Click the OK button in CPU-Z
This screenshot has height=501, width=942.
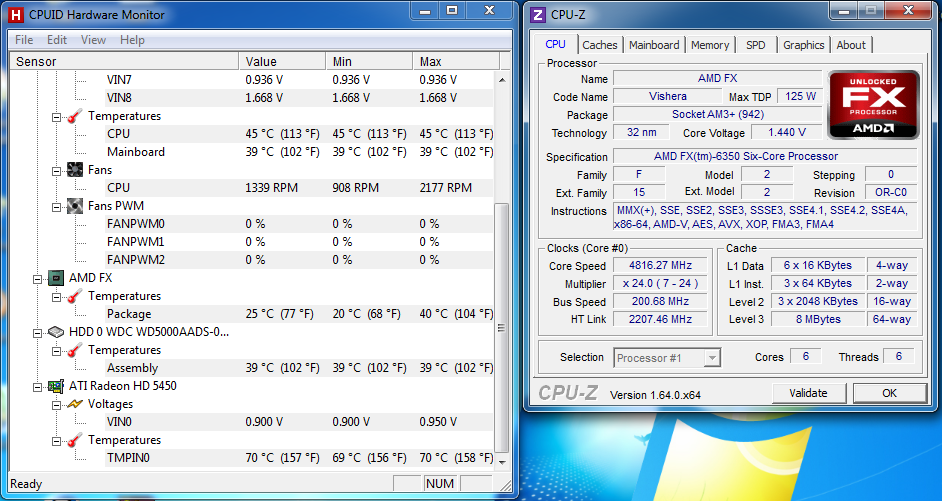point(889,393)
